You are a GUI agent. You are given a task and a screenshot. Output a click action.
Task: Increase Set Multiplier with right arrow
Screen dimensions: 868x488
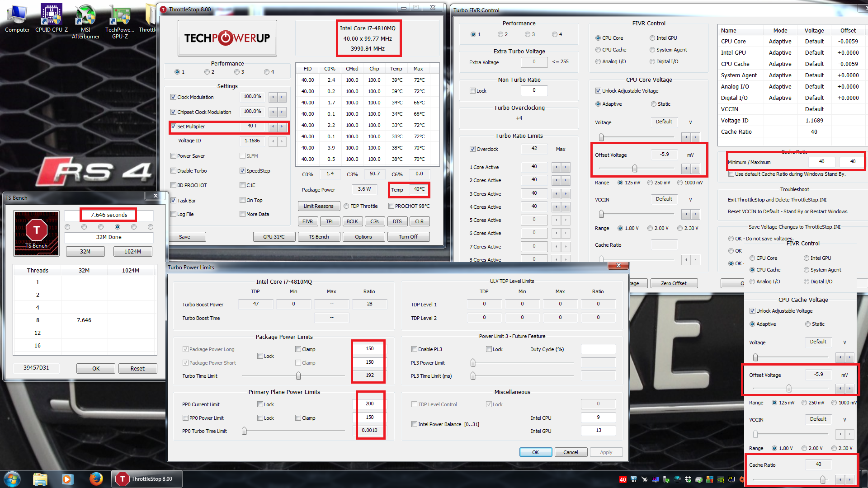click(282, 127)
